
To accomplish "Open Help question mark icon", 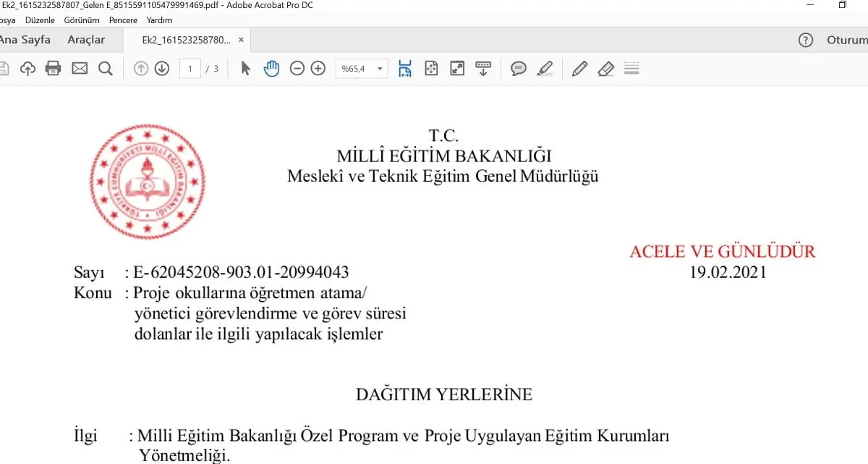I will [806, 40].
